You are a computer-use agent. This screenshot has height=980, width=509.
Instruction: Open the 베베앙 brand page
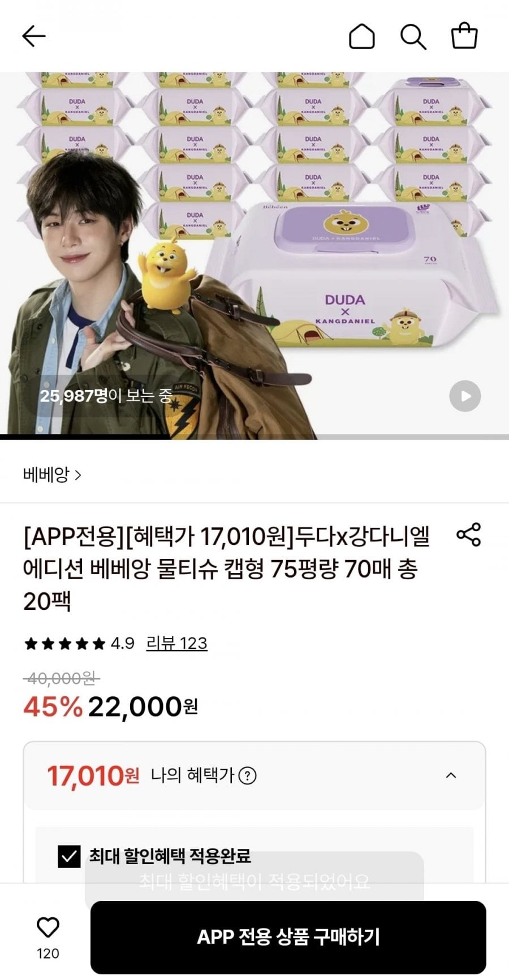tap(52, 475)
